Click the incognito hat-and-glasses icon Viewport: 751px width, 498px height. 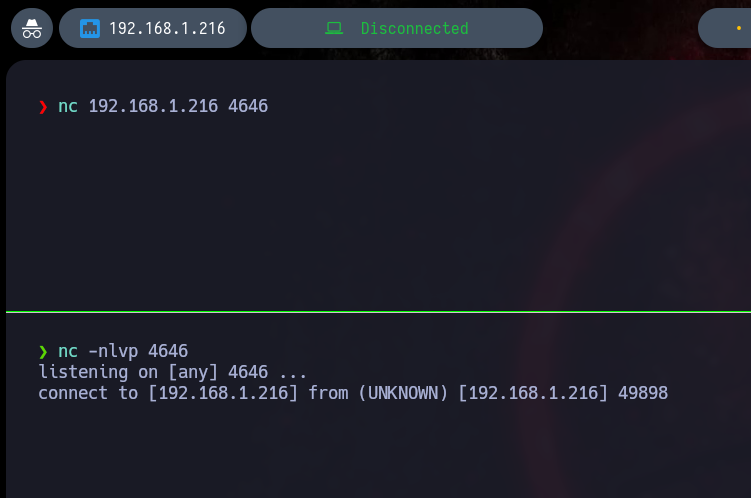coord(32,29)
